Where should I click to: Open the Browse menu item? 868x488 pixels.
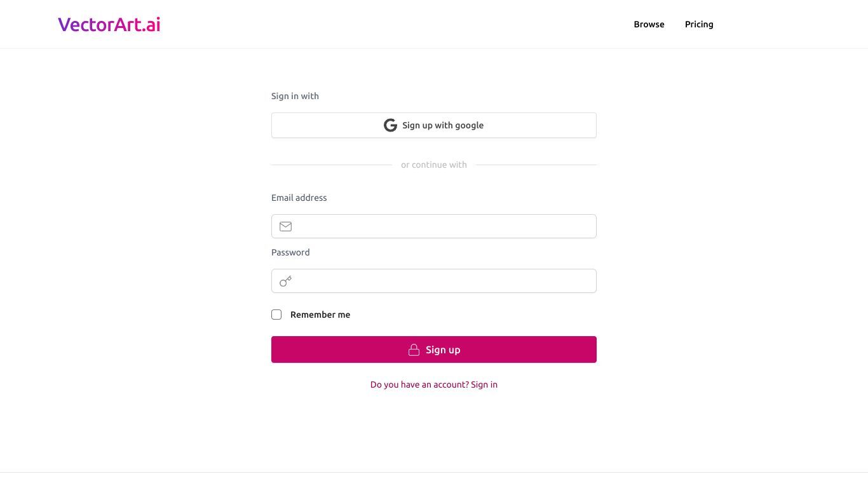pyautogui.click(x=649, y=24)
